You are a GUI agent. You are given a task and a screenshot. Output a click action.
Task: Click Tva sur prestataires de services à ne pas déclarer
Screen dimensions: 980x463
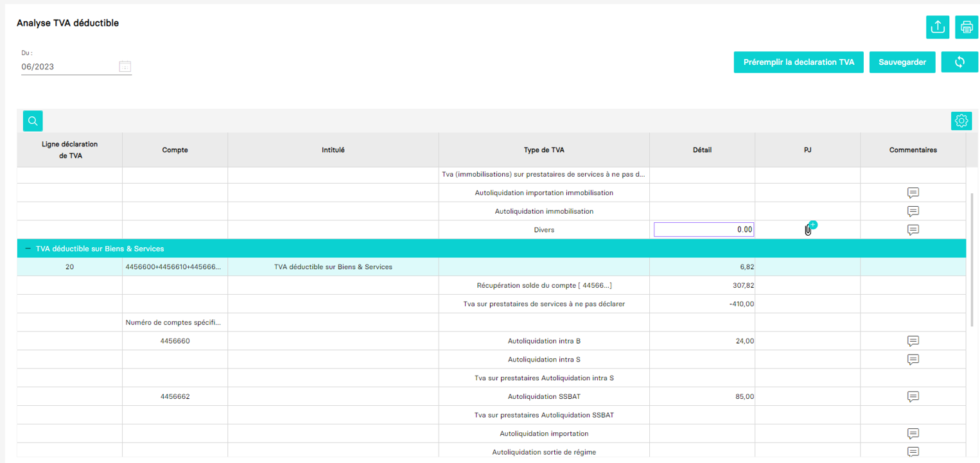[545, 304]
